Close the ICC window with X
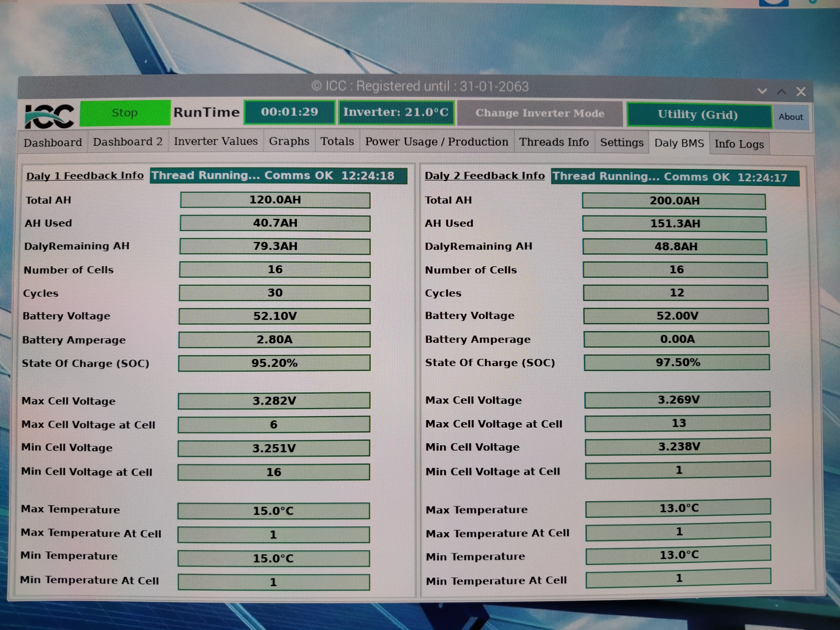Screen dimensions: 840x630 click(x=801, y=92)
